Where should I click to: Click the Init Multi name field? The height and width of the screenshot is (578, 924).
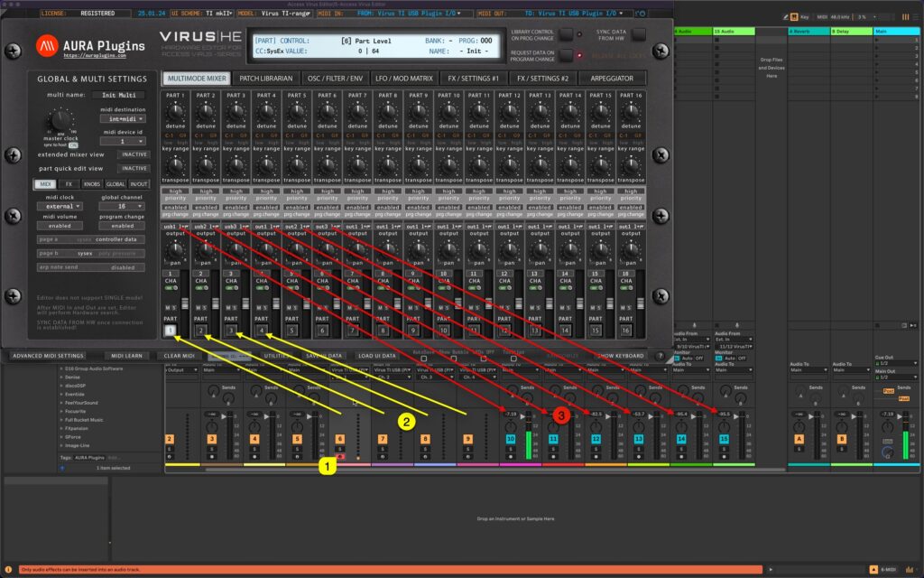(120, 95)
